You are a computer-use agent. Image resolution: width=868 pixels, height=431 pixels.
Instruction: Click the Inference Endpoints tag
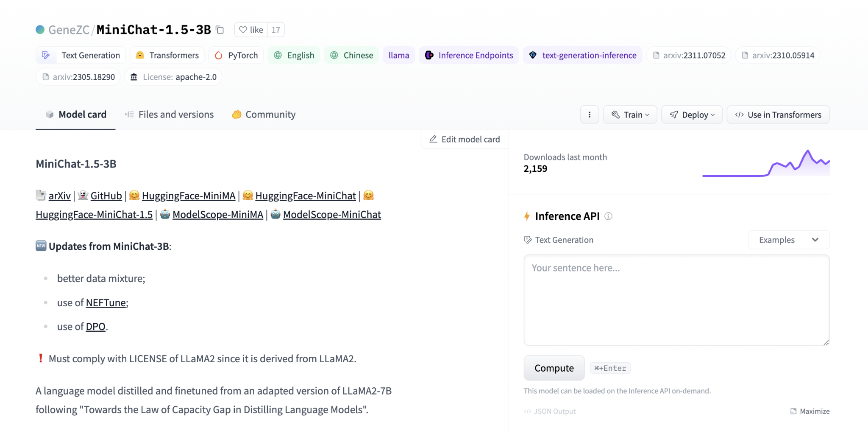tap(469, 55)
